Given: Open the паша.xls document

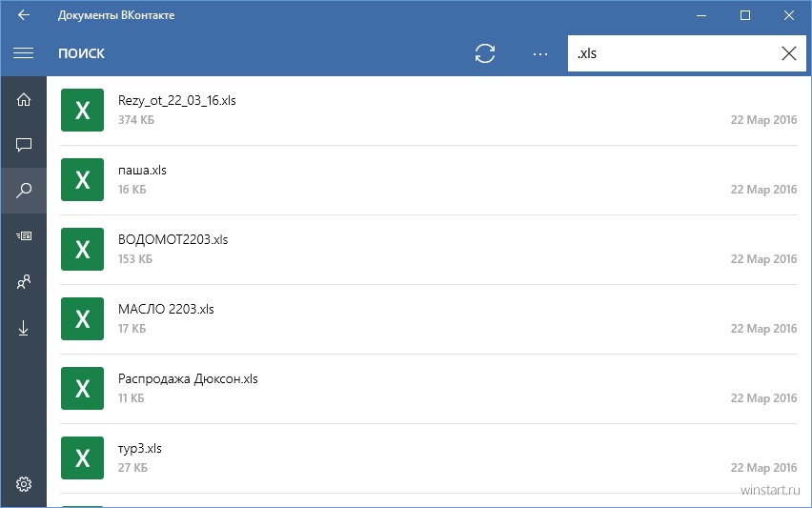Looking at the screenshot, I should click(x=429, y=180).
